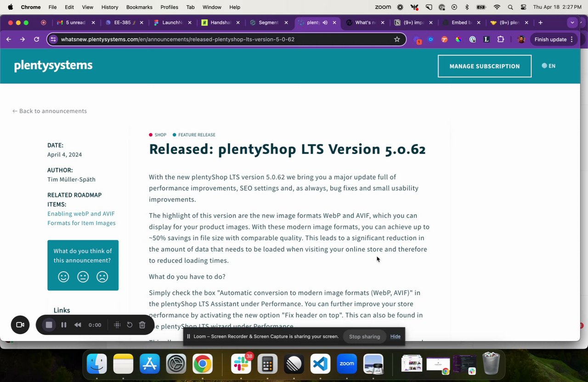Pause the Loom recording
588x382 pixels.
(x=64, y=325)
